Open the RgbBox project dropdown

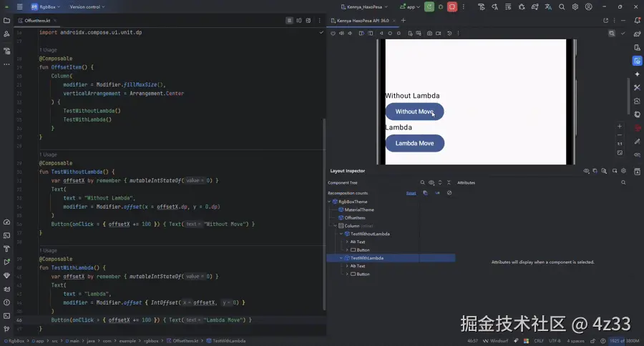coord(45,7)
